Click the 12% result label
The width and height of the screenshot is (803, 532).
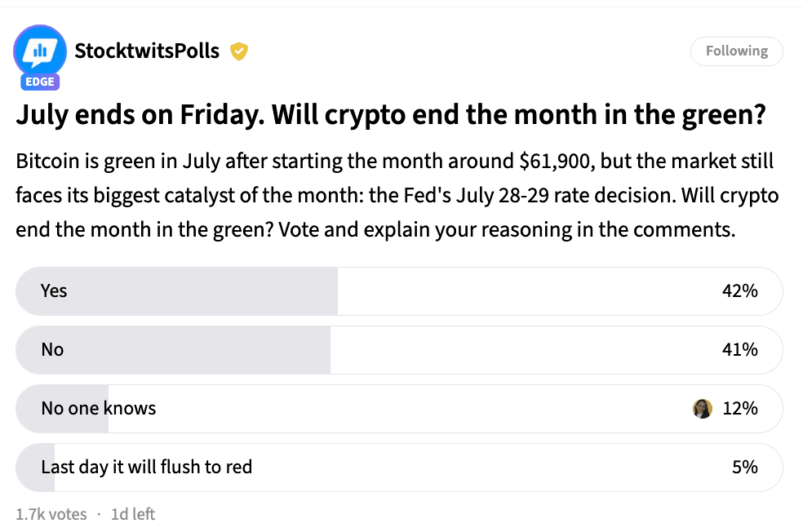click(x=740, y=409)
